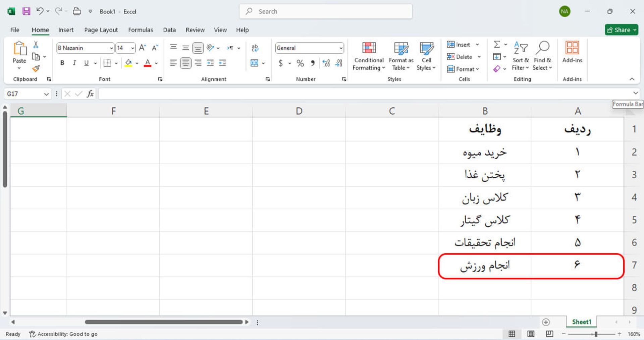Expand the Fill Color dropdown arrow
644x340 pixels.
click(136, 63)
